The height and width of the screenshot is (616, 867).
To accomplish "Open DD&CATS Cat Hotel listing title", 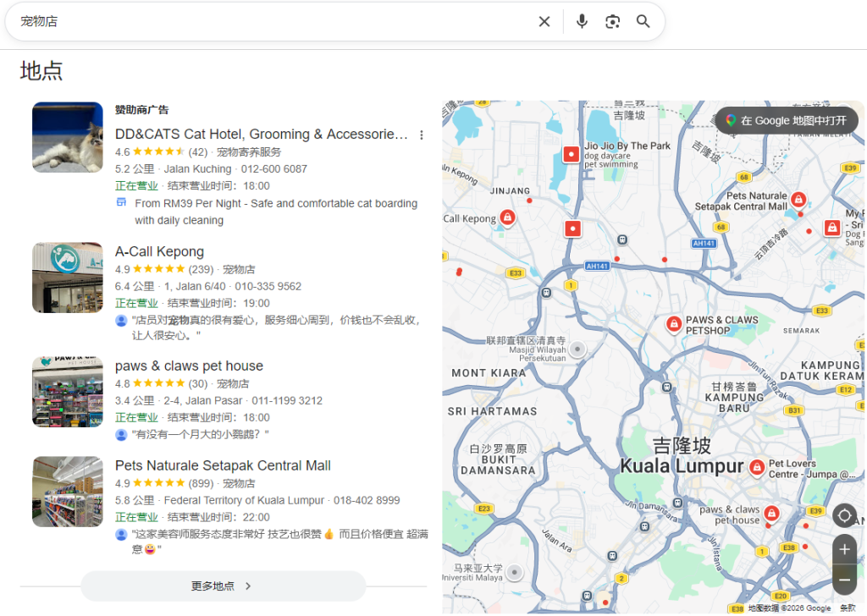I will [x=261, y=135].
